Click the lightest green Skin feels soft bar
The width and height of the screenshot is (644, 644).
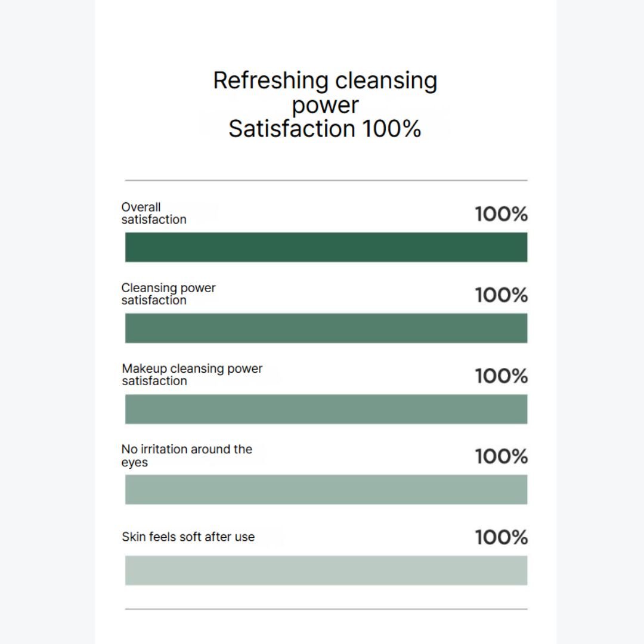click(326, 571)
